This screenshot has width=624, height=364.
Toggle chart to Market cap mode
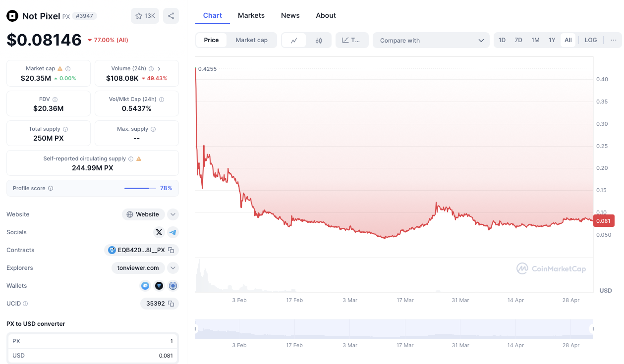click(252, 40)
